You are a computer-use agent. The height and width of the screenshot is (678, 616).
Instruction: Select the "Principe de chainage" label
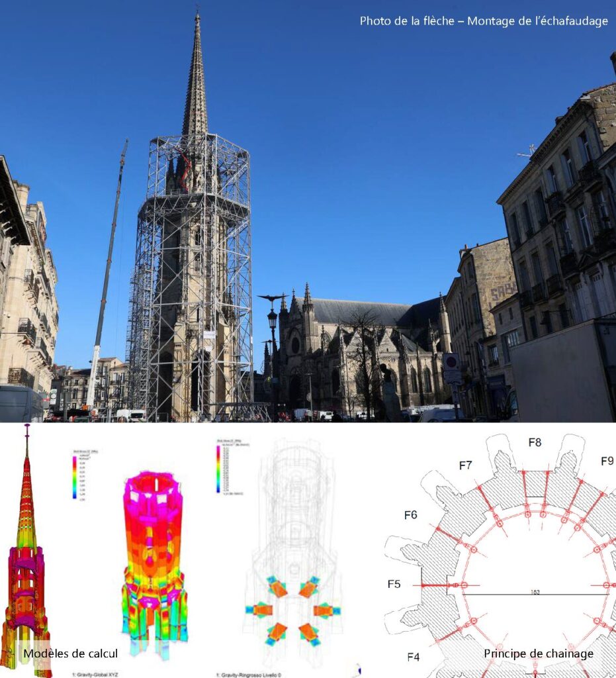pos(538,654)
